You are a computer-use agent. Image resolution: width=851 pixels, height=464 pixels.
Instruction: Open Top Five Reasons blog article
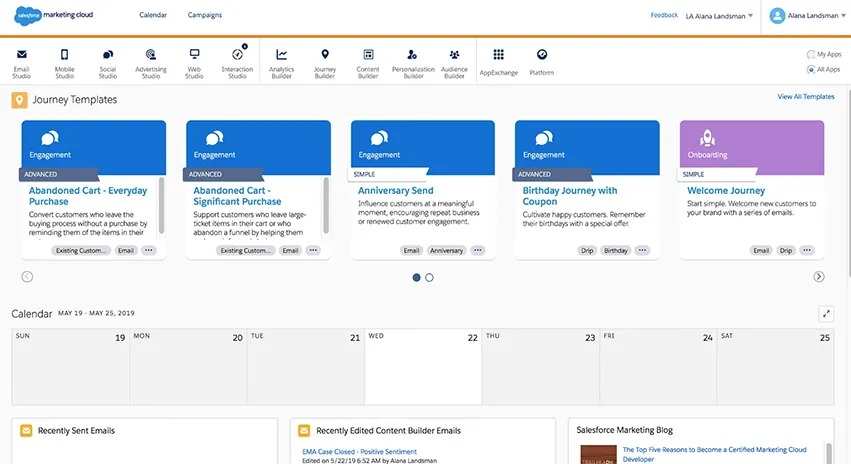(714, 454)
